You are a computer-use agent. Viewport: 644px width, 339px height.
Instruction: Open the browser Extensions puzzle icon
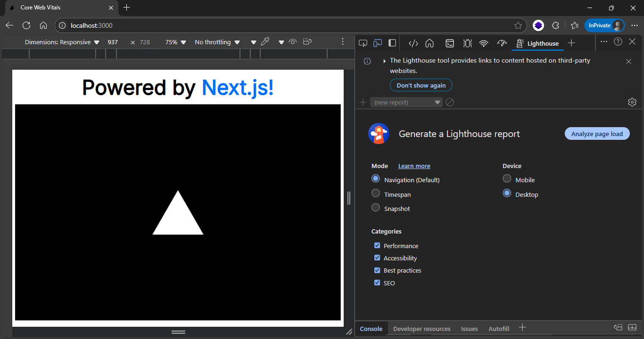coord(555,25)
